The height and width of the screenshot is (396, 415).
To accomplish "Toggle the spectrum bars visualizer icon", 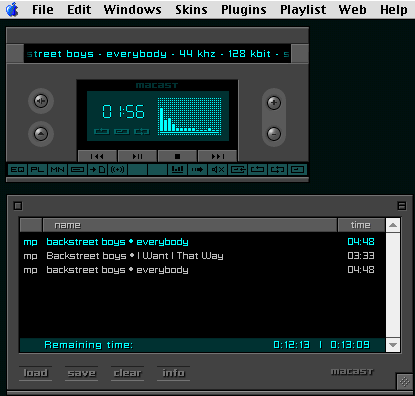I will (x=177, y=170).
